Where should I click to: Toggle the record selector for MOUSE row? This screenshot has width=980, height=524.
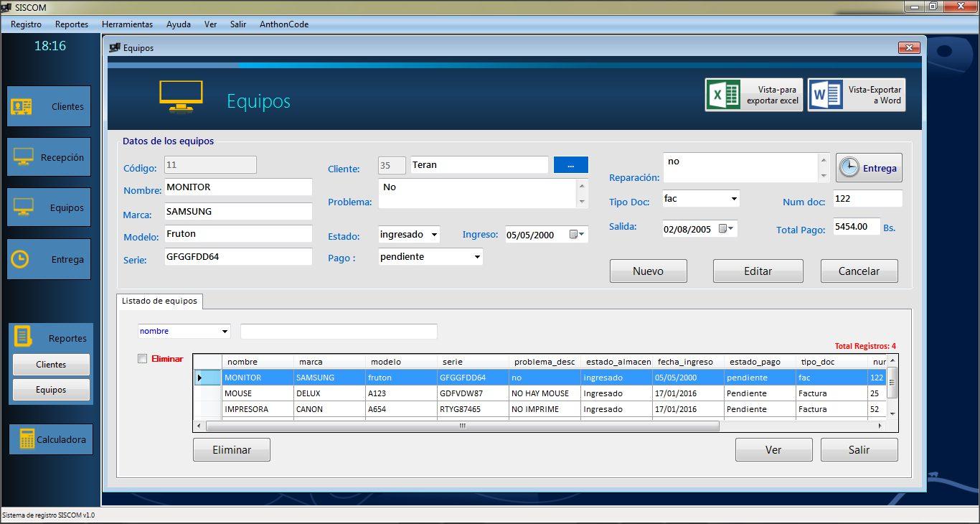(207, 393)
